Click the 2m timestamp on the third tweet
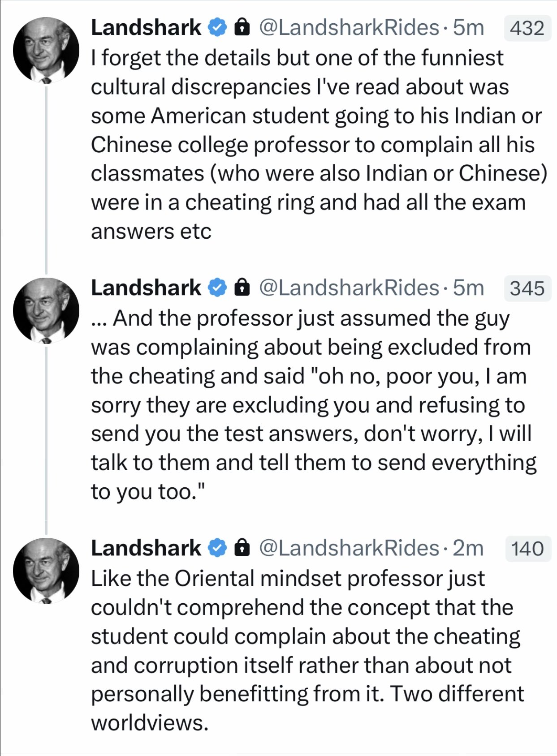The image size is (557, 756). pyautogui.click(x=468, y=548)
